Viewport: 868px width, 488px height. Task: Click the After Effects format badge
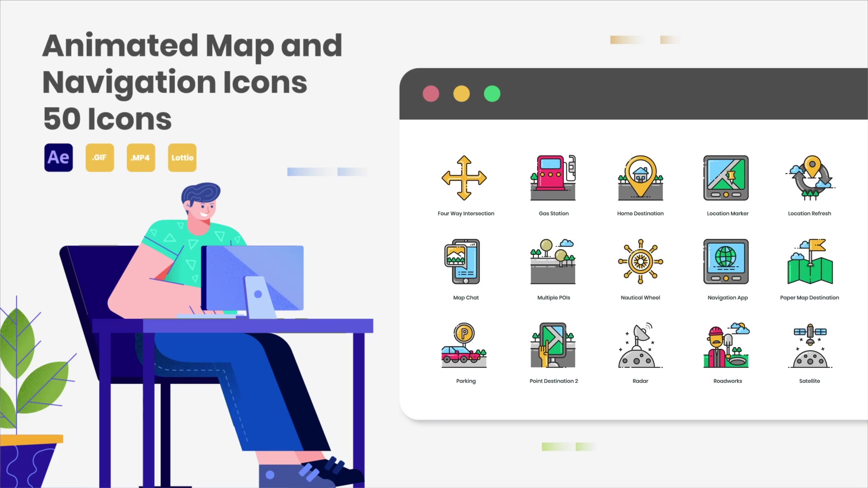[58, 157]
